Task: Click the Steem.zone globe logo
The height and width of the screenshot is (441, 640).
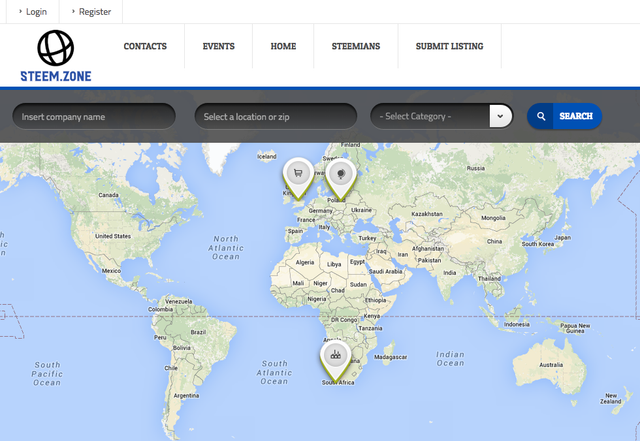Action: coord(56,48)
